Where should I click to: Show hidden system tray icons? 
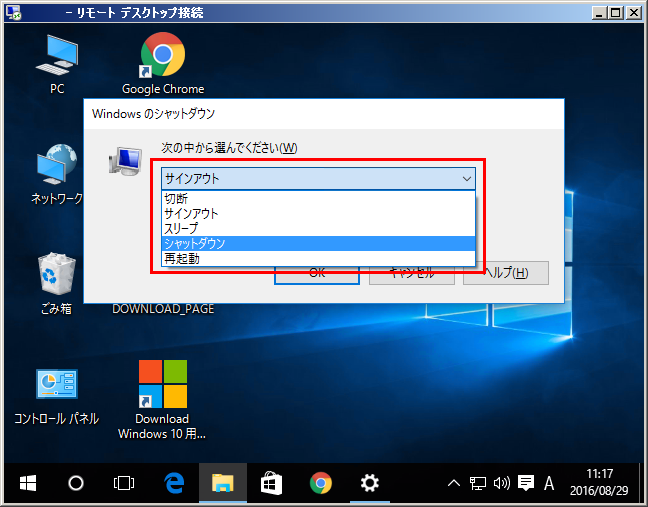[454, 484]
